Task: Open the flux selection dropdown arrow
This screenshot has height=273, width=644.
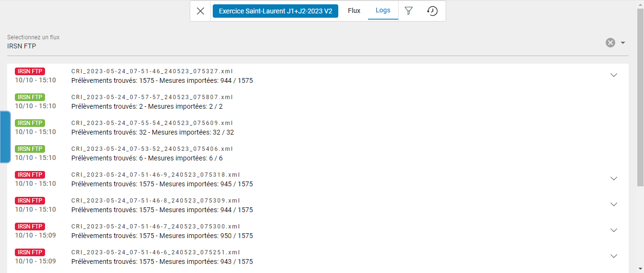Action: tap(623, 43)
